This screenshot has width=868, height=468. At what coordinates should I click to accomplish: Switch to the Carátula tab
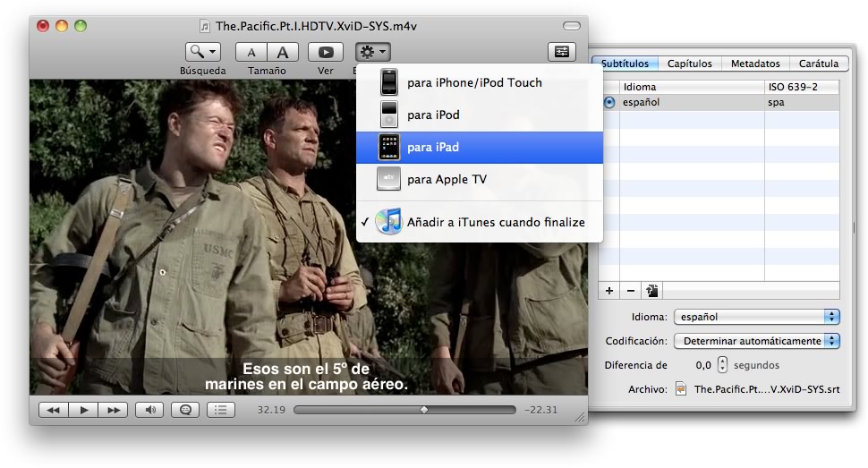coord(819,64)
